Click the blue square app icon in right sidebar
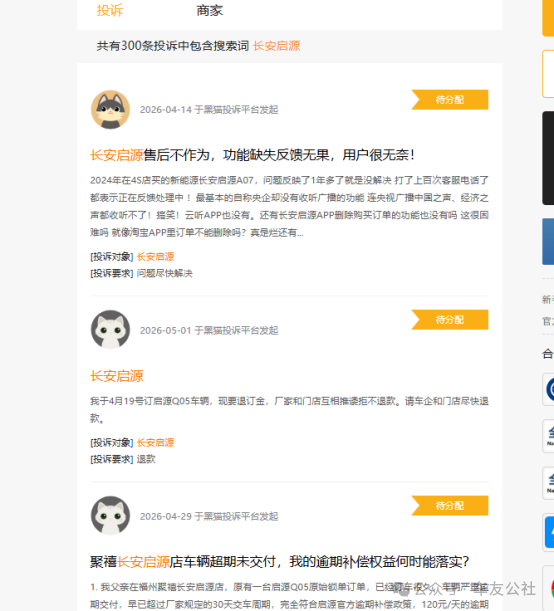The image size is (554, 611). pyautogui.click(x=549, y=532)
